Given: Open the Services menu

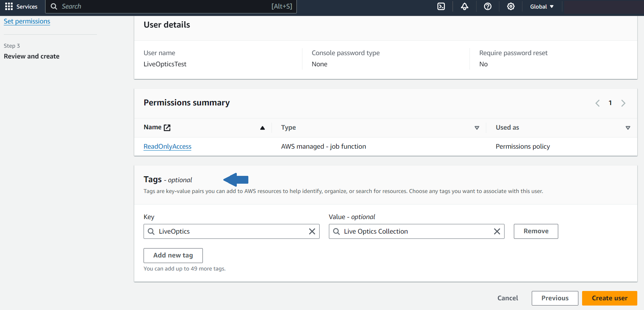Looking at the screenshot, I should click(x=27, y=6).
